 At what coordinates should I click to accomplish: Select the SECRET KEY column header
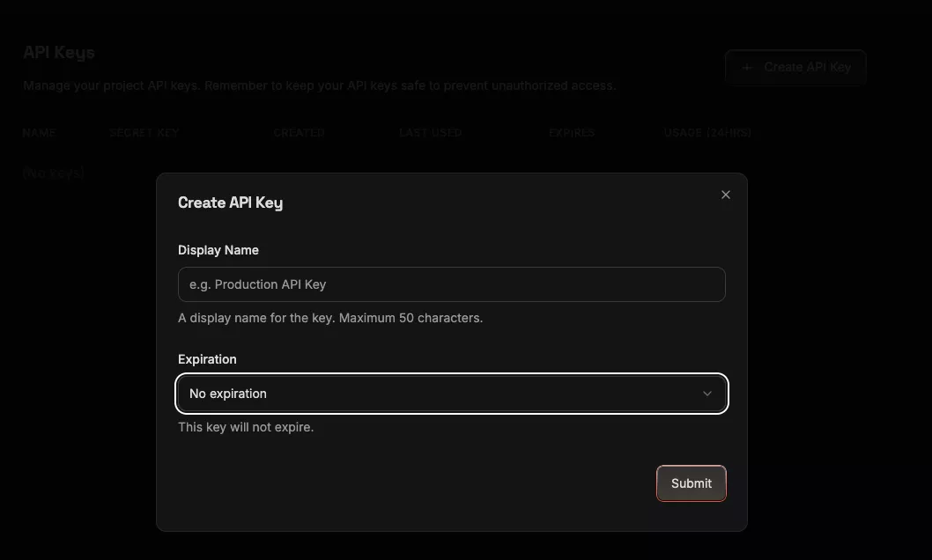[144, 133]
